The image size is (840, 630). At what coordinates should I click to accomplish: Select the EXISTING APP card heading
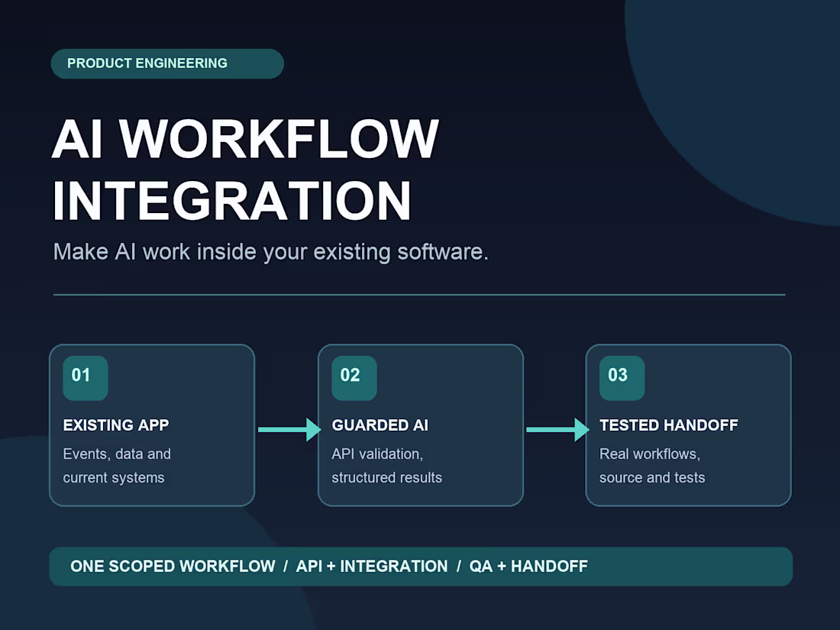[116, 425]
